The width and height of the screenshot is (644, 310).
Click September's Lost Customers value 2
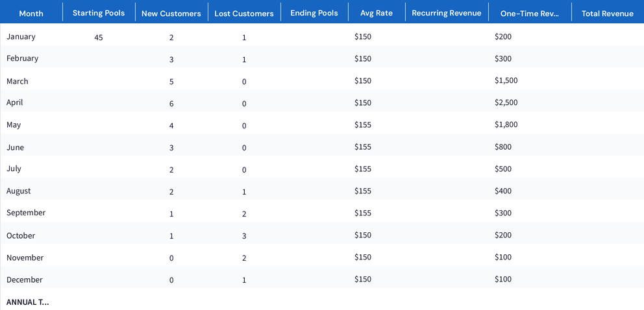click(x=244, y=214)
